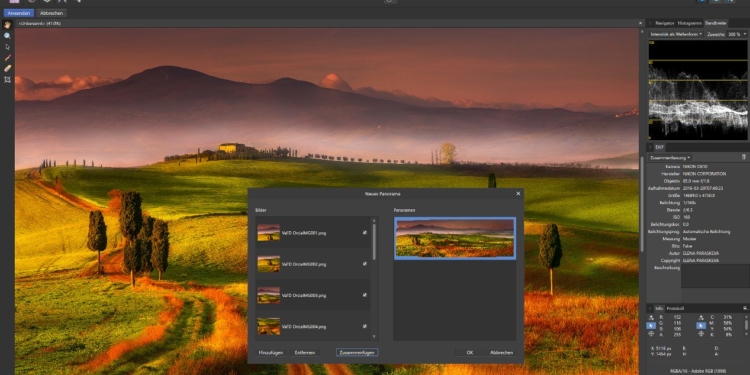Select the paint brush tool
Screen dimensions: 750x375
tap(7, 58)
